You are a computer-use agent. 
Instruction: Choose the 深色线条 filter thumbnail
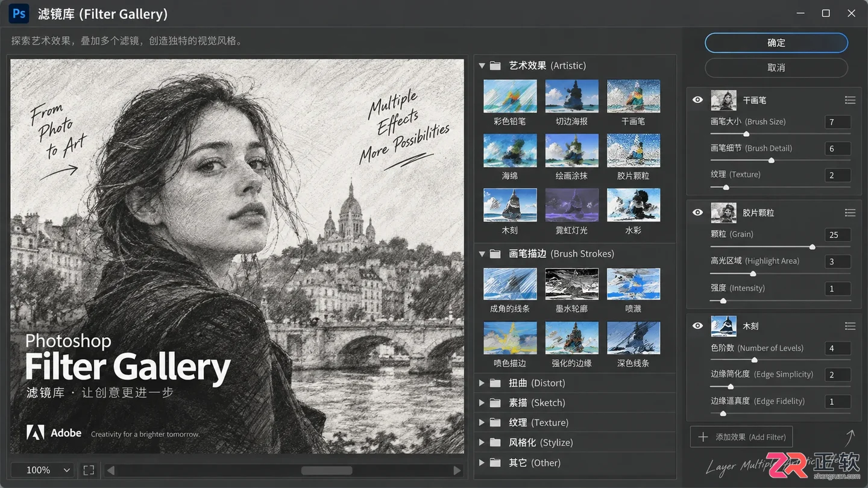(633, 338)
